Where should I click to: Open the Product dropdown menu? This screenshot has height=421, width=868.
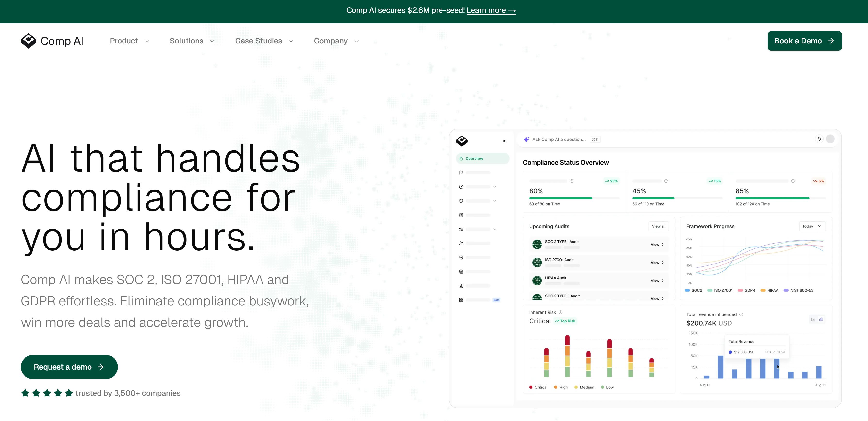(129, 41)
